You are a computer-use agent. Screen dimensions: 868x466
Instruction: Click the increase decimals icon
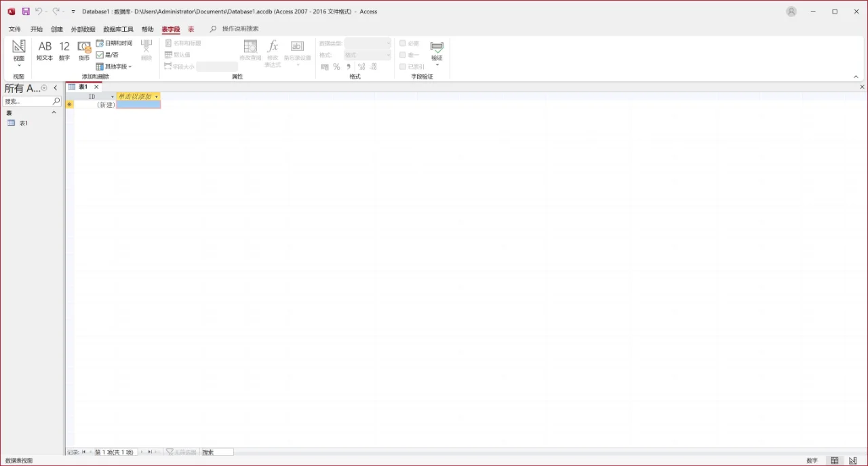pyautogui.click(x=362, y=66)
